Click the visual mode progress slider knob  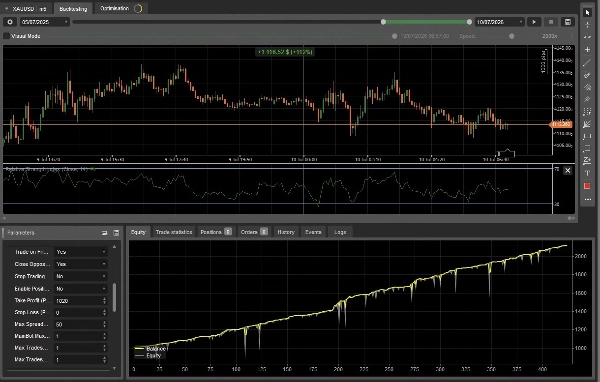click(395, 36)
